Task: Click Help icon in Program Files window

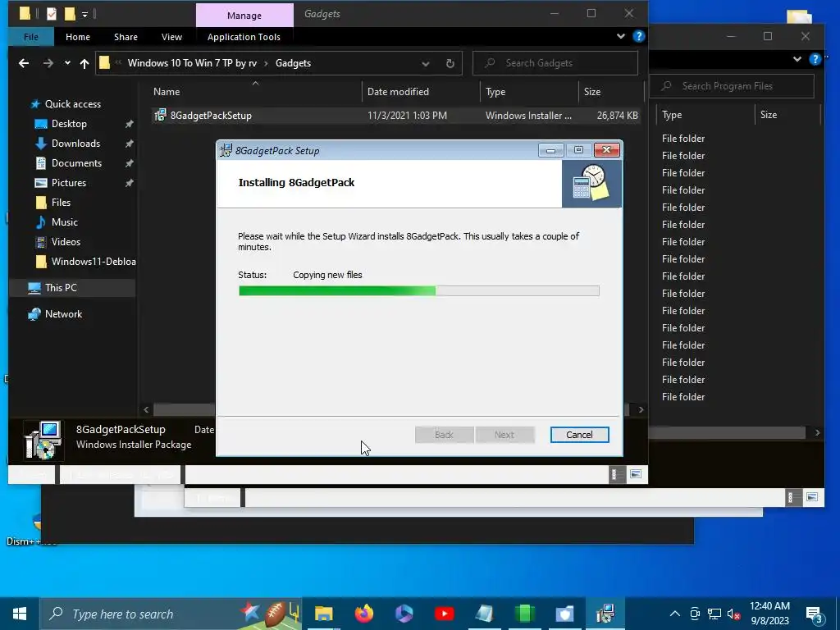Action: click(815, 59)
